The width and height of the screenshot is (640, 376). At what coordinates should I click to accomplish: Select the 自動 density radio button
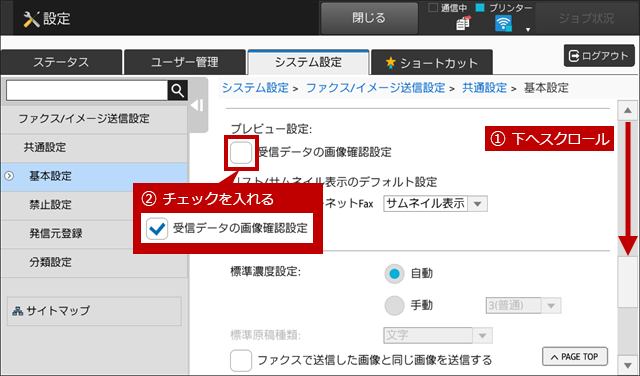394,274
